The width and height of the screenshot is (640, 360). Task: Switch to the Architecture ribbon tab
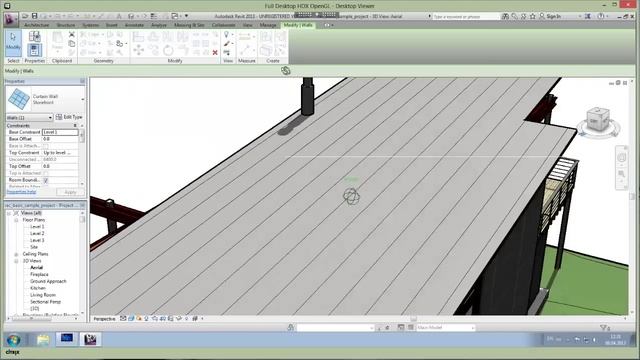(x=36, y=25)
